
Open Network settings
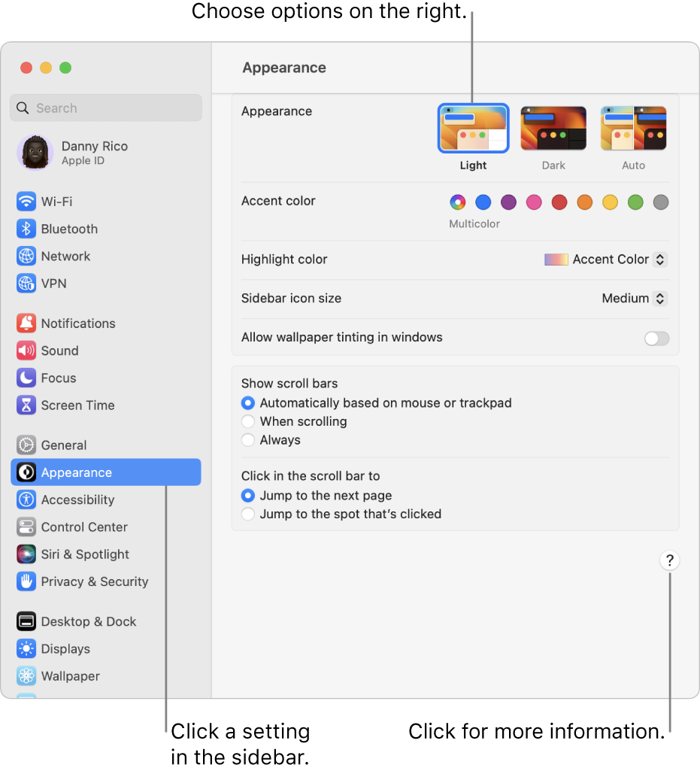click(x=66, y=256)
